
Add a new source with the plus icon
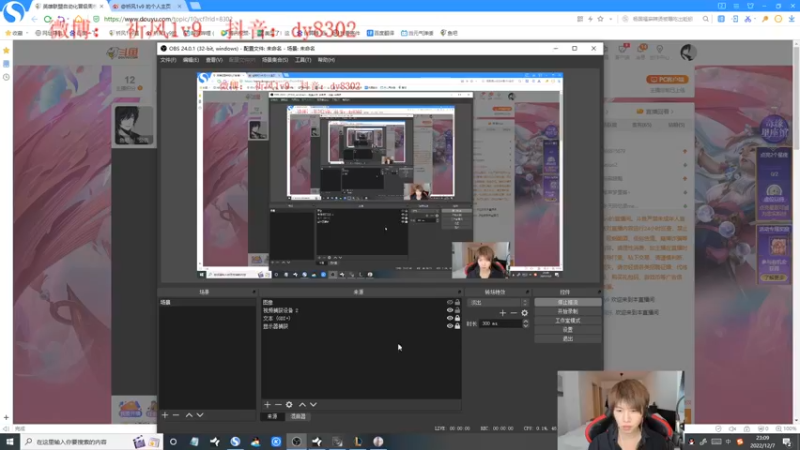click(267, 405)
